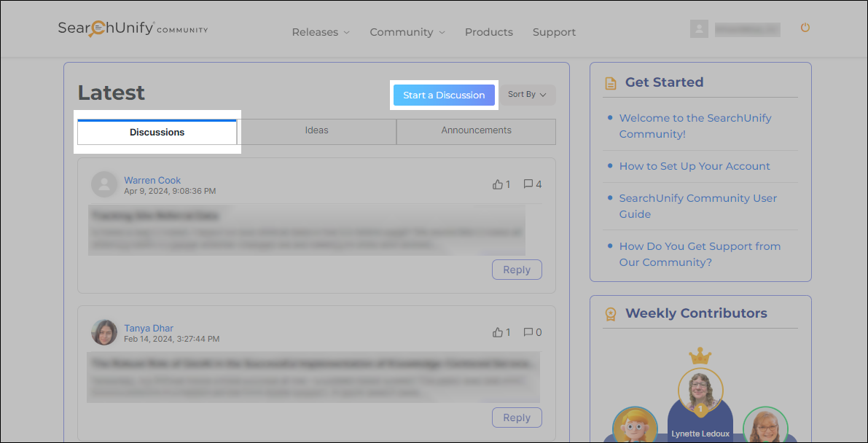This screenshot has width=868, height=443.
Task: Like Tanya Dhar's post with thumbs-up icon
Action: pyautogui.click(x=498, y=332)
